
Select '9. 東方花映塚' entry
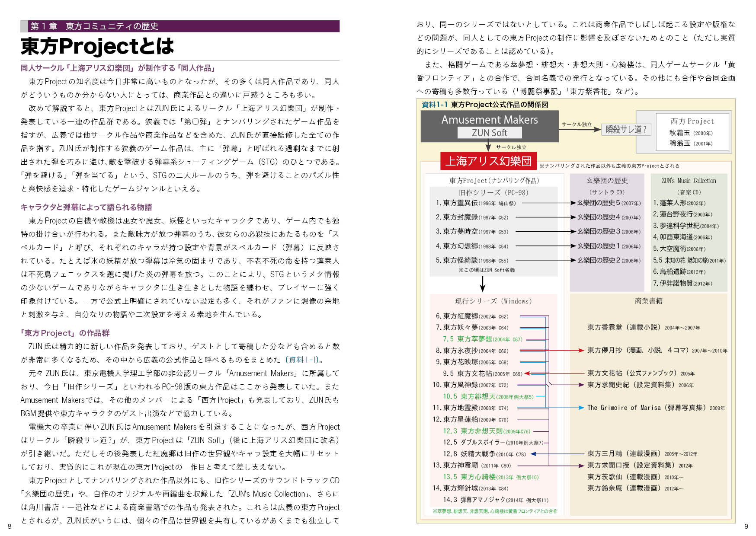pos(472,362)
